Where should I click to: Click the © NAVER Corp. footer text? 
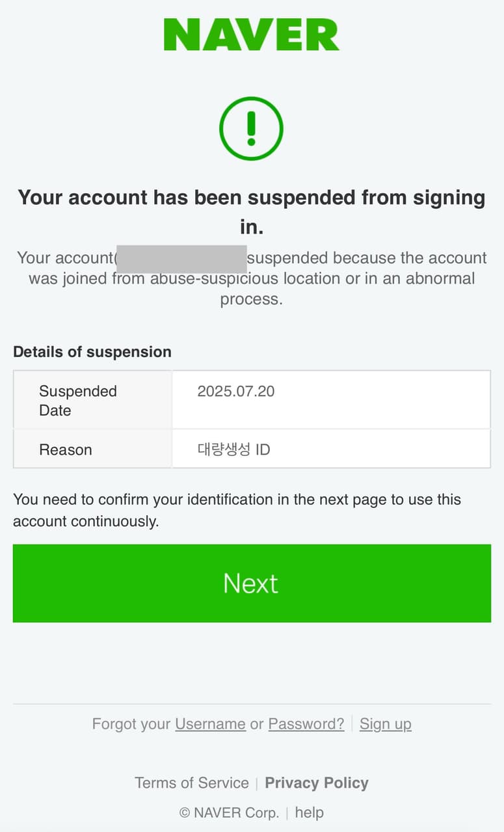(x=229, y=812)
